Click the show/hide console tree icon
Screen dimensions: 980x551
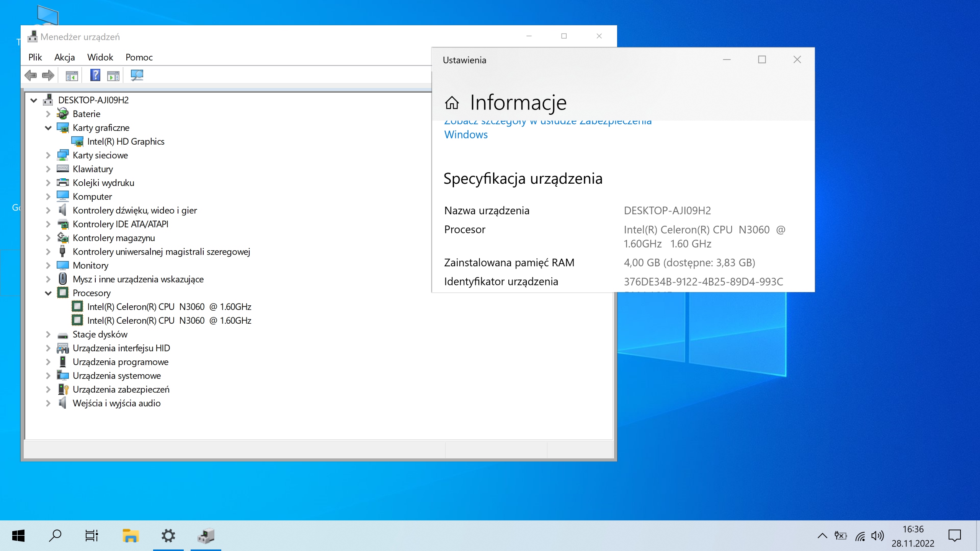(x=72, y=76)
